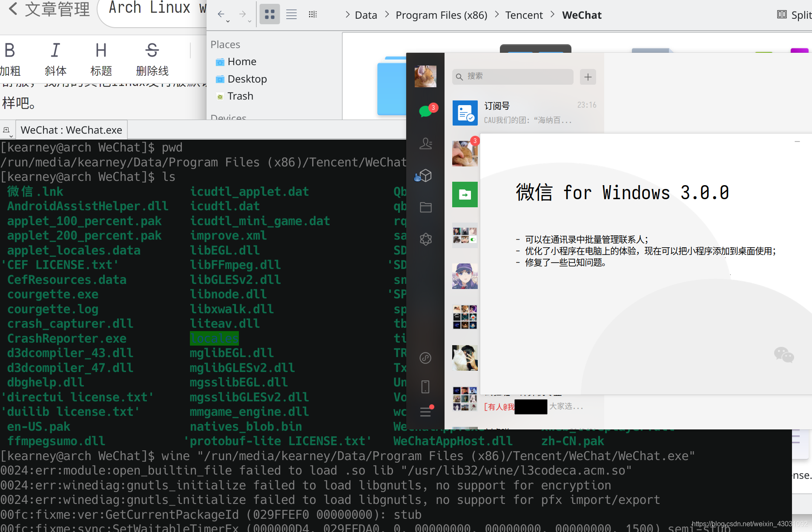This screenshot has height=532, width=812.
Task: Open forward history dropdown arrow
Action: pyautogui.click(x=250, y=21)
